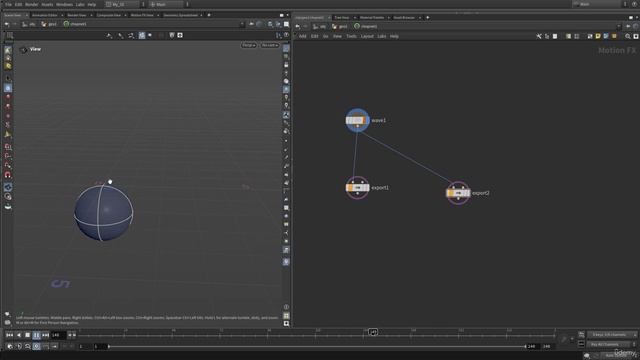The image size is (640, 360).
Task: Open the Tree View tab
Action: 342,18
